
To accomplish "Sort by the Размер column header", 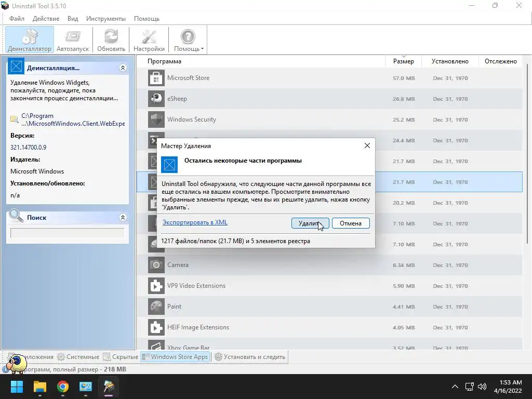I will tap(403, 61).
